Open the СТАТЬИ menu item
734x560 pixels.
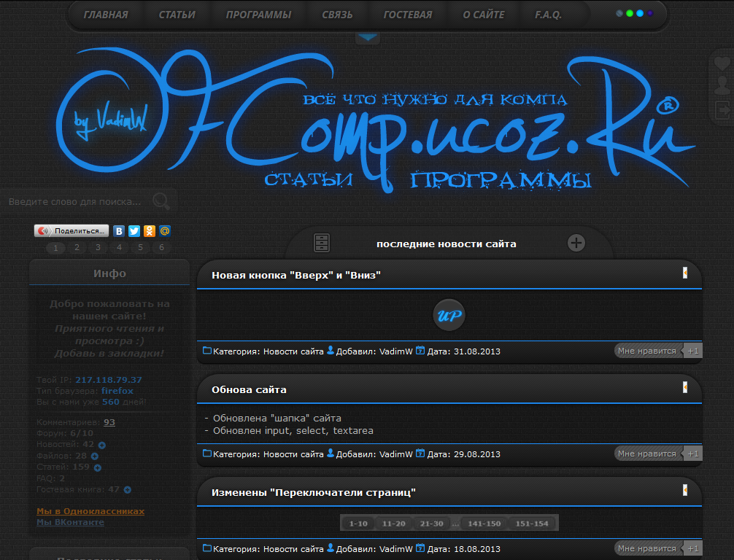[x=177, y=15]
